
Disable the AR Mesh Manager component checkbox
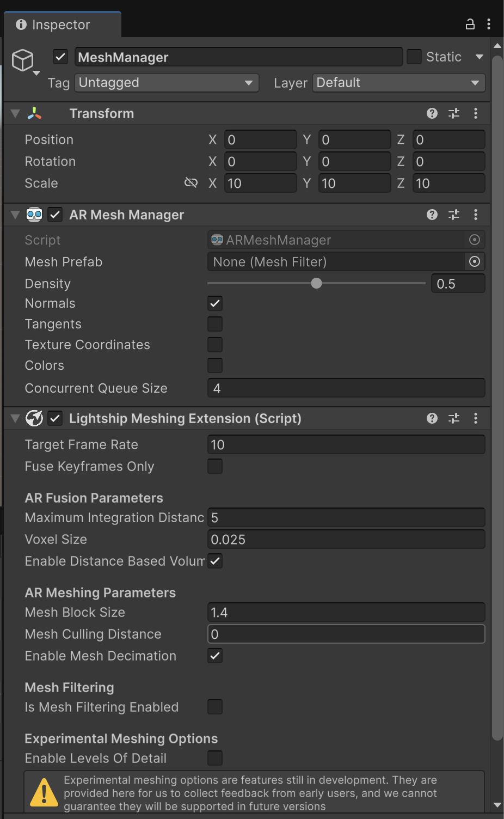tap(54, 215)
